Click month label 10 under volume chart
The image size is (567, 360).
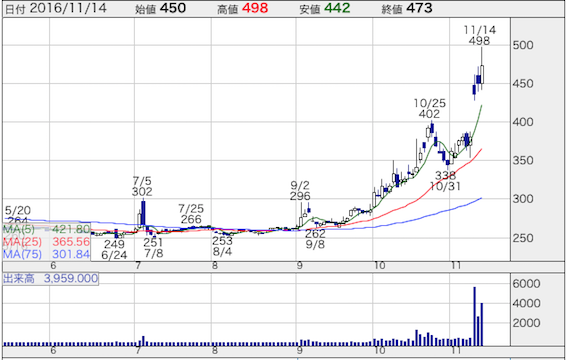tap(379, 351)
